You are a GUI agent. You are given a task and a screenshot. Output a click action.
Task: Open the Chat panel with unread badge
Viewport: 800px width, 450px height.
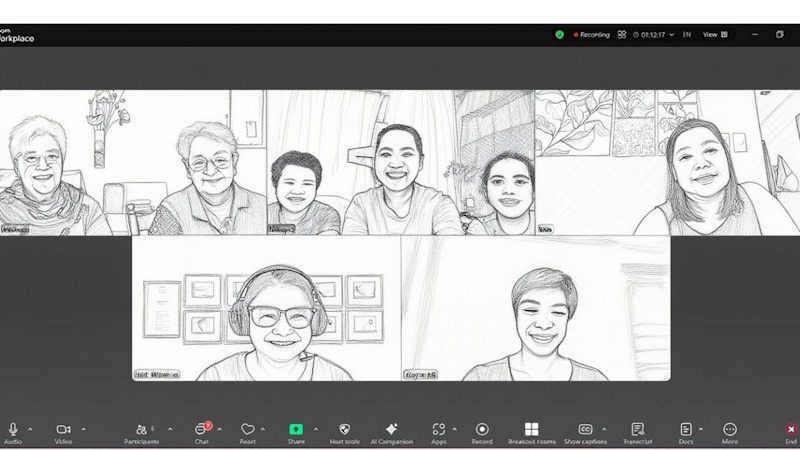(x=201, y=429)
